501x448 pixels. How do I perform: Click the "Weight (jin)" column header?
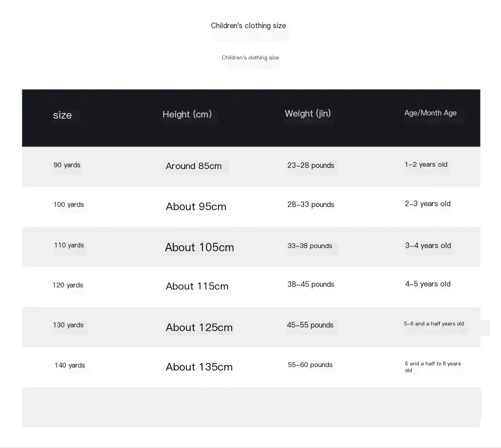308,113
